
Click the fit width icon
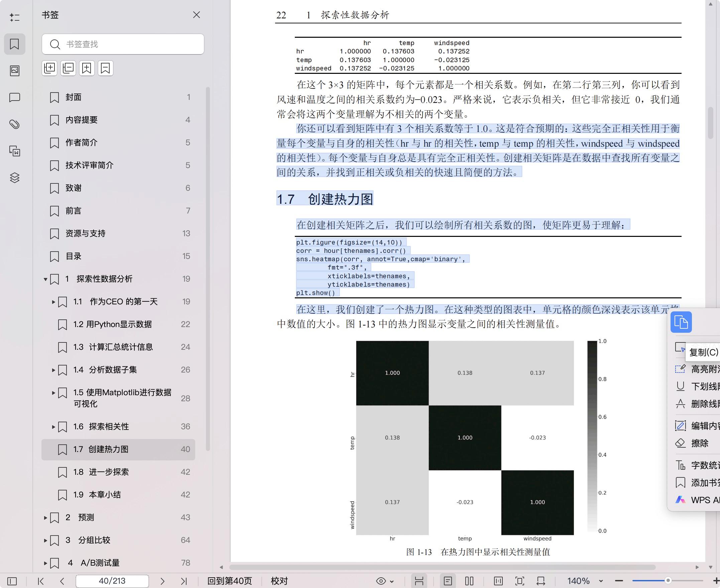tap(541, 581)
